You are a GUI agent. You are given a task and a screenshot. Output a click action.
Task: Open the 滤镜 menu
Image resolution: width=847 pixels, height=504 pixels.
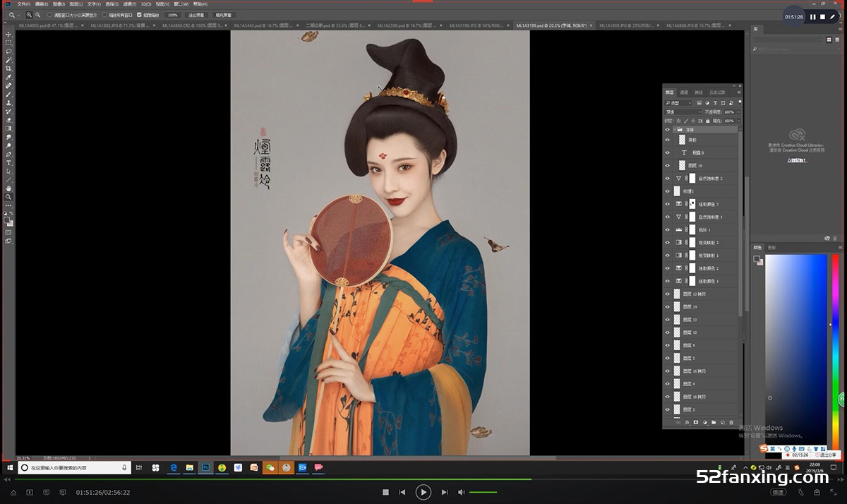click(130, 4)
